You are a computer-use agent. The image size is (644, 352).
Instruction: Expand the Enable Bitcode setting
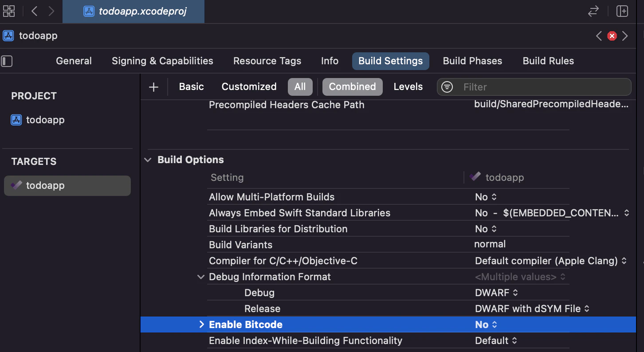pyautogui.click(x=202, y=325)
